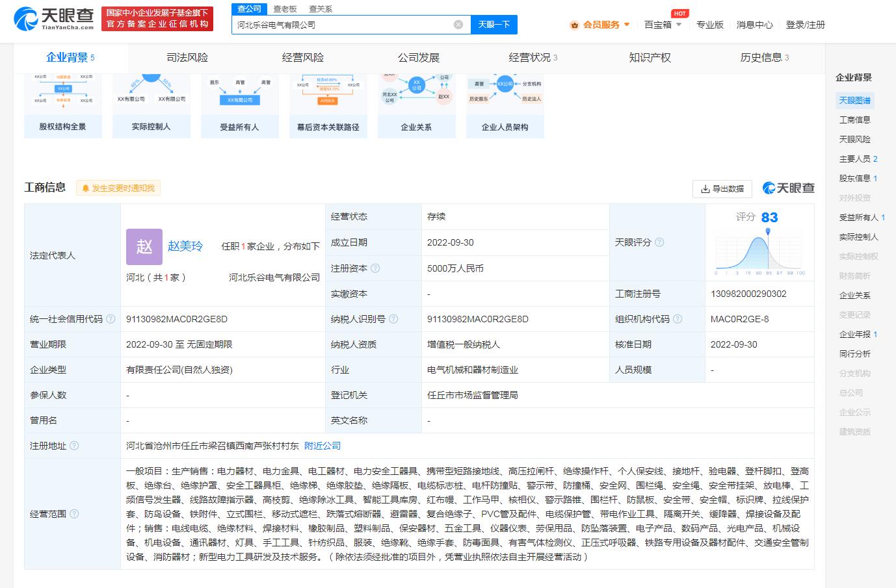Image resolution: width=896 pixels, height=588 pixels.
Task: Open the 消息中心 link
Action: tap(755, 25)
